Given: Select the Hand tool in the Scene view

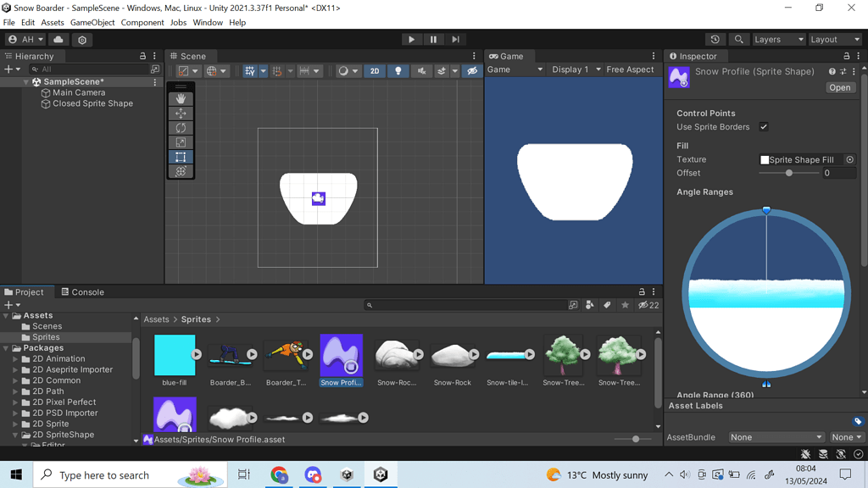Looking at the screenshot, I should pos(181,97).
